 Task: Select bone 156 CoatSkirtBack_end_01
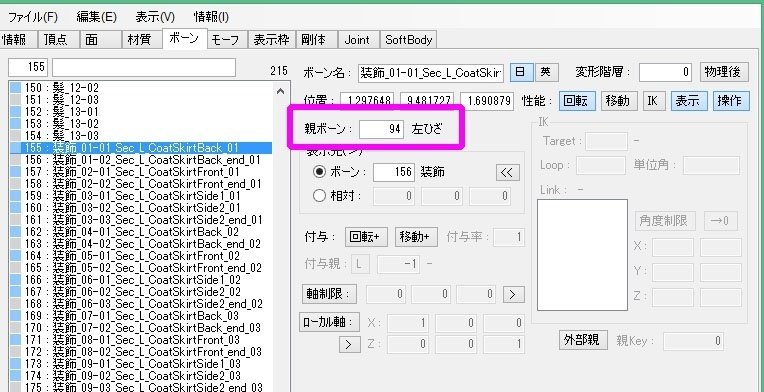tap(141, 160)
